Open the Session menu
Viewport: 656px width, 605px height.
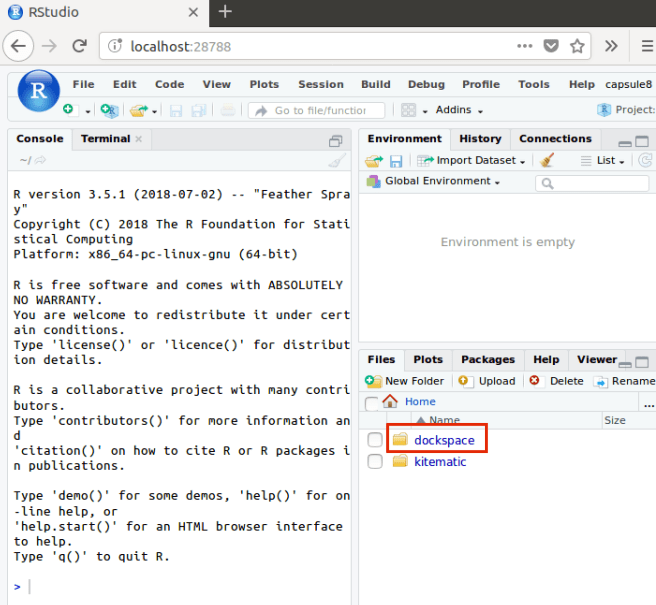[x=320, y=85]
